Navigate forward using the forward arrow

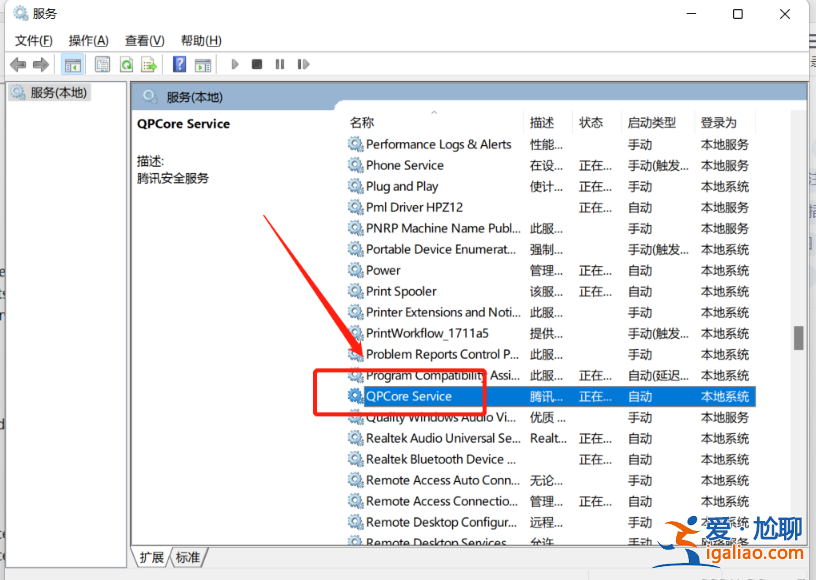point(40,63)
